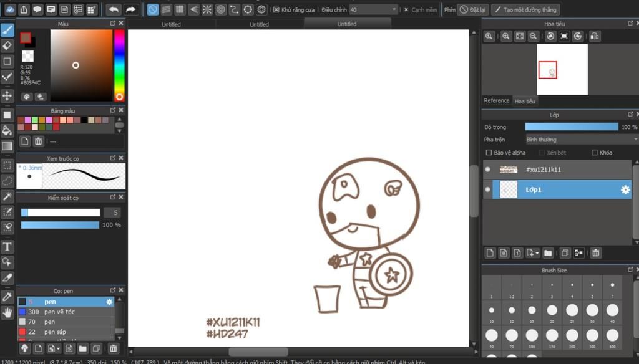
Task: Create layer folder in layer panel
Action: tap(548, 253)
